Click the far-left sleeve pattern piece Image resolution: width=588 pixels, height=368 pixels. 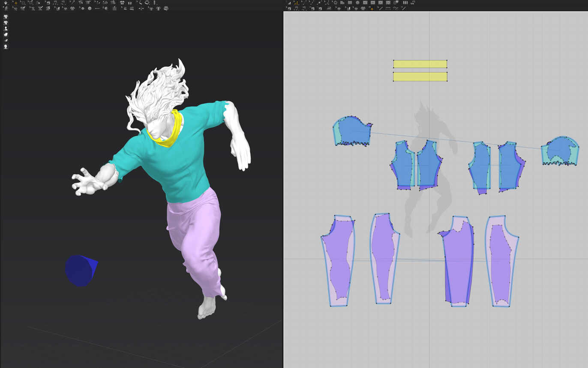pyautogui.click(x=352, y=131)
